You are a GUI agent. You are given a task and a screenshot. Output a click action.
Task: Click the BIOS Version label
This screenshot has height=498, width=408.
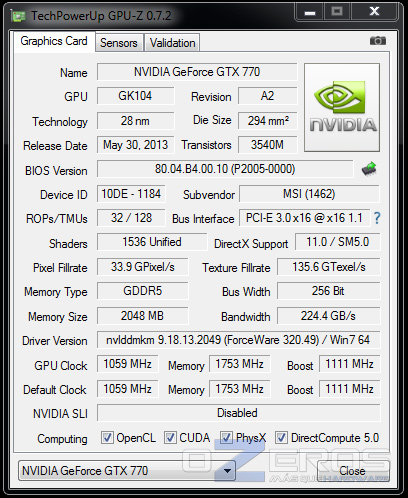click(x=56, y=171)
